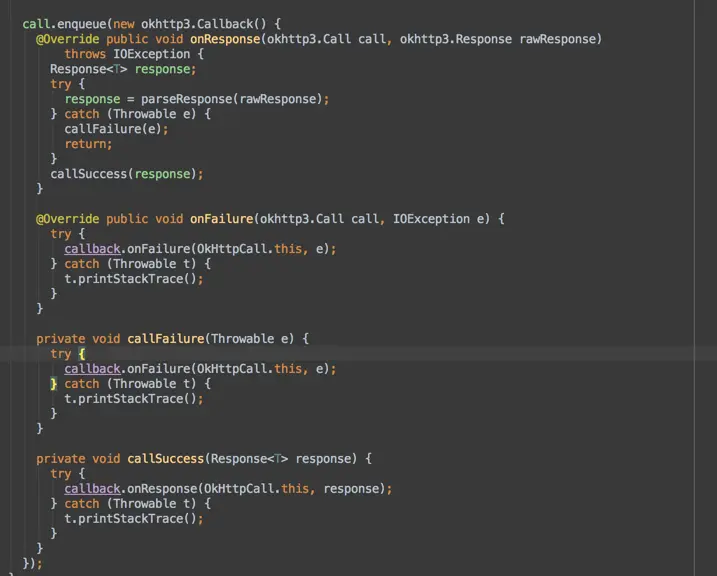Select the onResponse method name in its declaration
This screenshot has width=717, height=576.
point(225,39)
